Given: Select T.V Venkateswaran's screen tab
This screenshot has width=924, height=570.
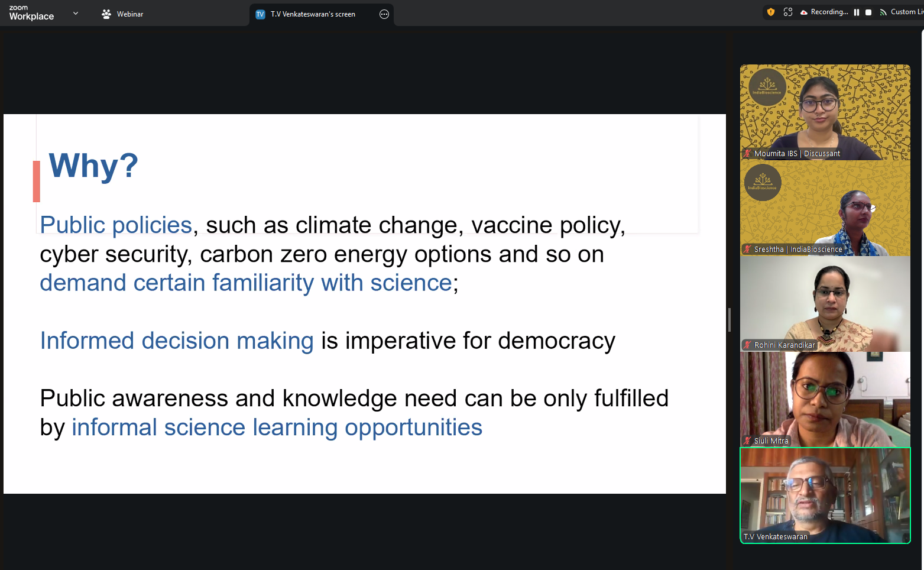Looking at the screenshot, I should (313, 14).
